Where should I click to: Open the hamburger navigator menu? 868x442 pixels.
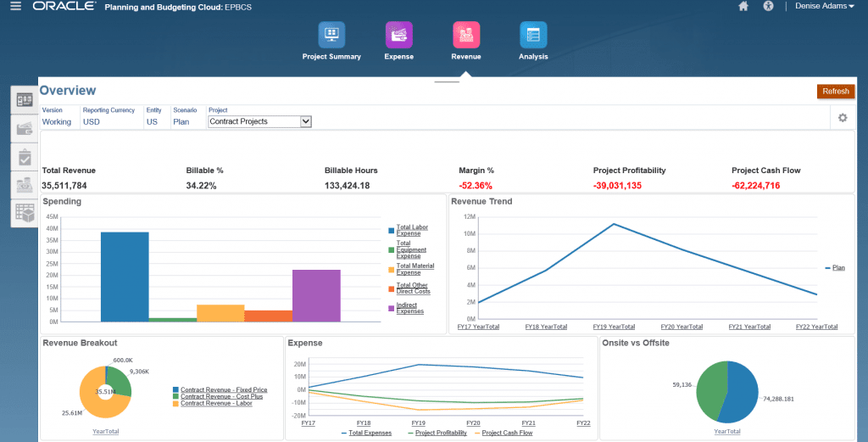(x=15, y=7)
